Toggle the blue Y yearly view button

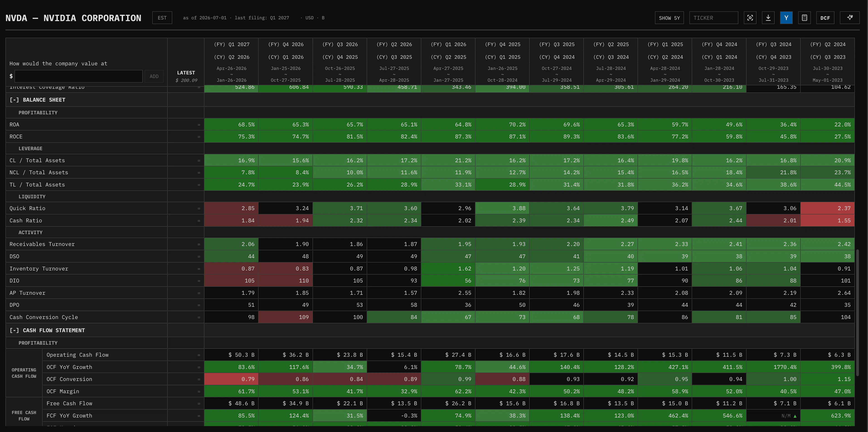786,18
